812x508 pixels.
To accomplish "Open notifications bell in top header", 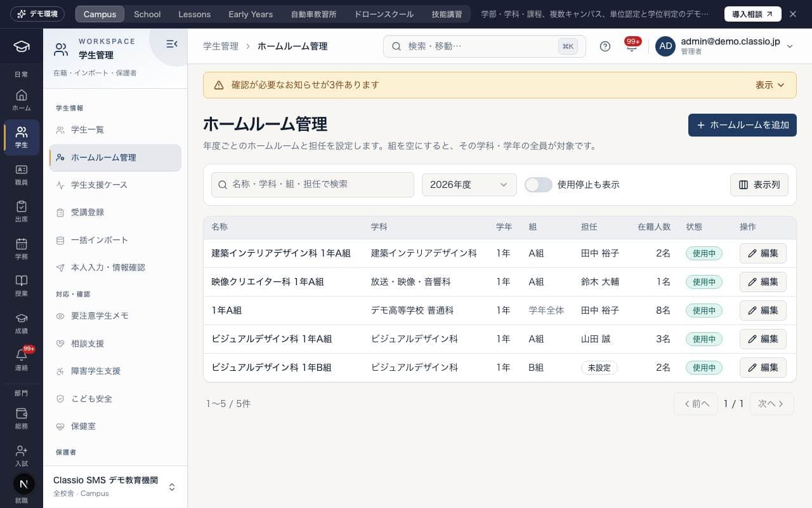I will pyautogui.click(x=631, y=46).
